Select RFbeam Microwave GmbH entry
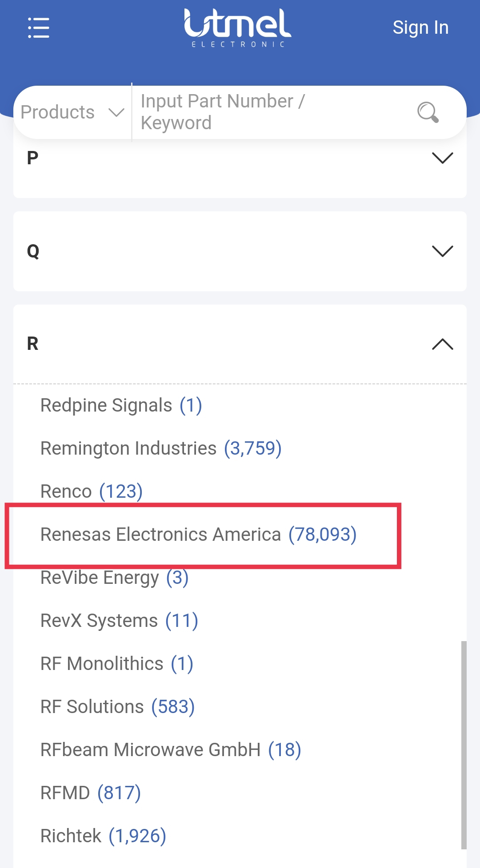480x868 pixels. [x=171, y=750]
